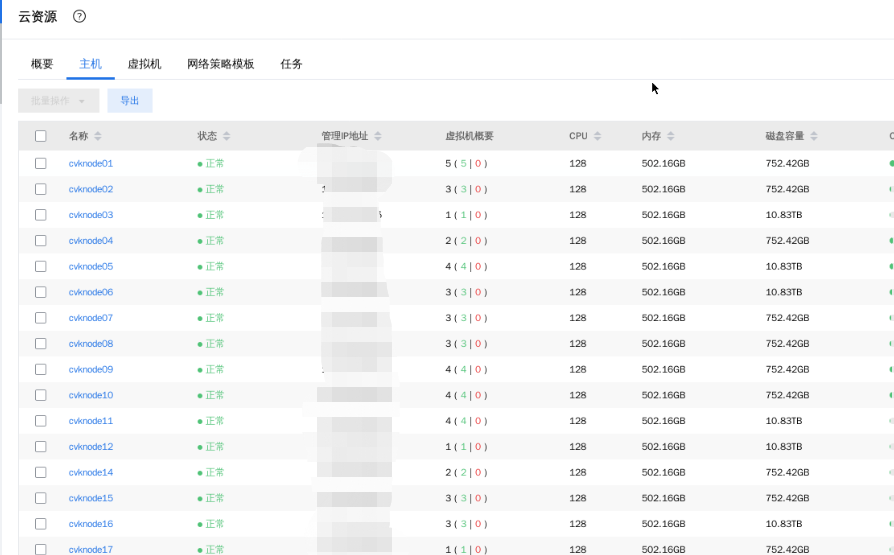
Task: Open host link cvknode01
Action: click(x=91, y=163)
